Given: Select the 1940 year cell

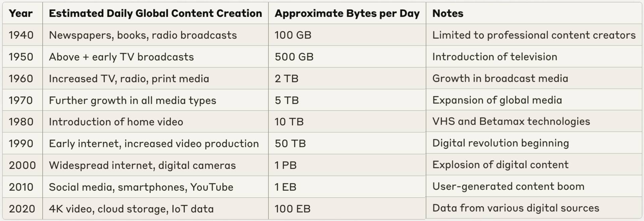Looking at the screenshot, I should click(21, 35).
